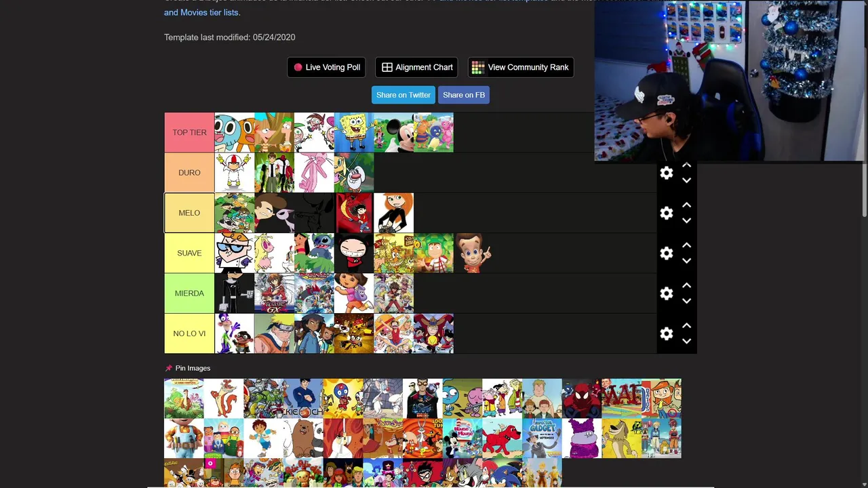Select the Jimmy Neutron image
The width and height of the screenshot is (868, 488).
click(473, 253)
